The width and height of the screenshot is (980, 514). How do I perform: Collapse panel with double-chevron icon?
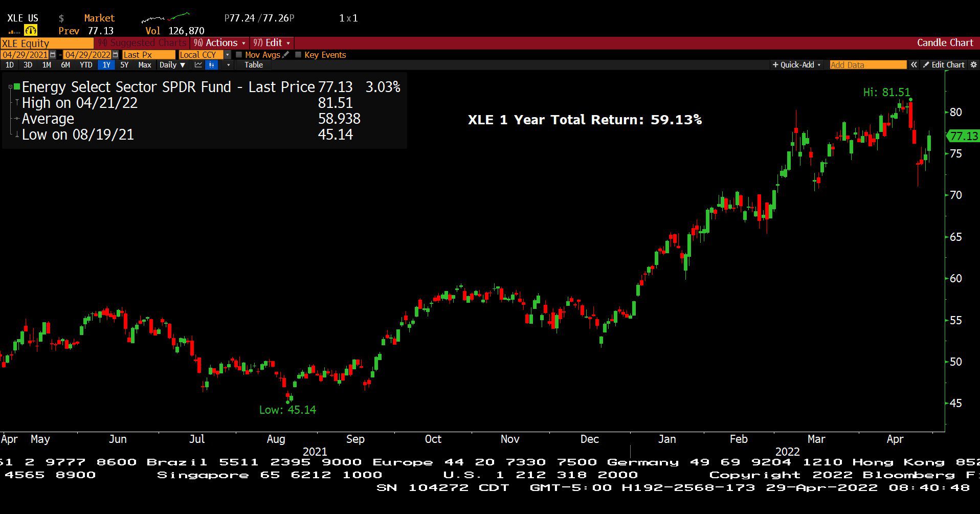click(x=914, y=65)
